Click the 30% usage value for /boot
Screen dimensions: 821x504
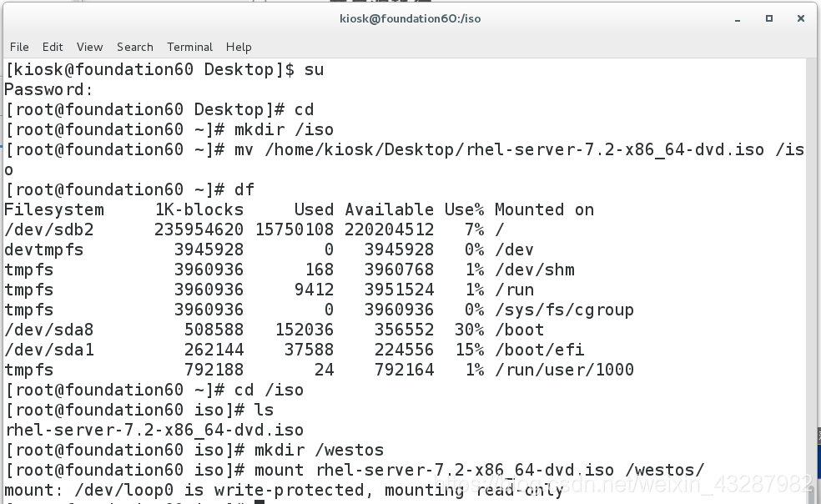tap(469, 330)
